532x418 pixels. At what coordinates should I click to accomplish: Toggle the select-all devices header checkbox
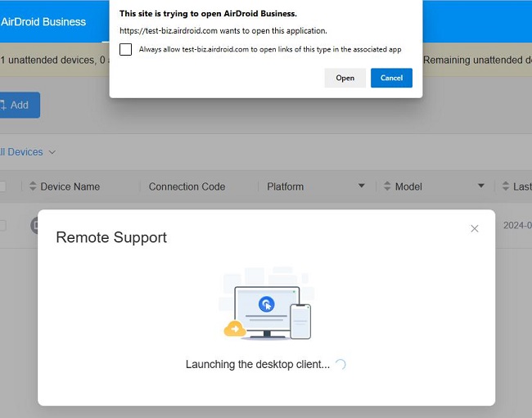tap(2, 187)
